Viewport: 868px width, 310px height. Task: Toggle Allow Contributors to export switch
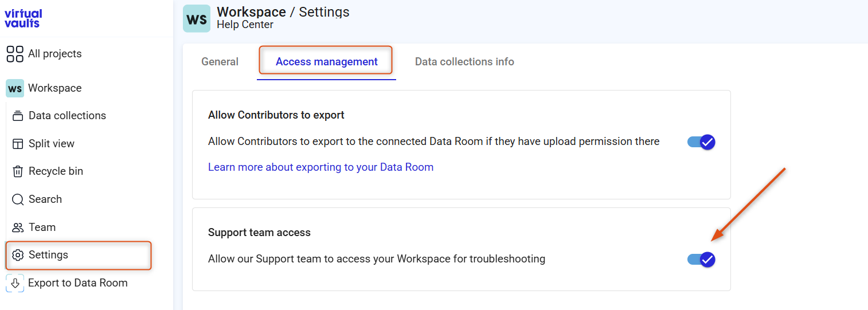(x=701, y=142)
